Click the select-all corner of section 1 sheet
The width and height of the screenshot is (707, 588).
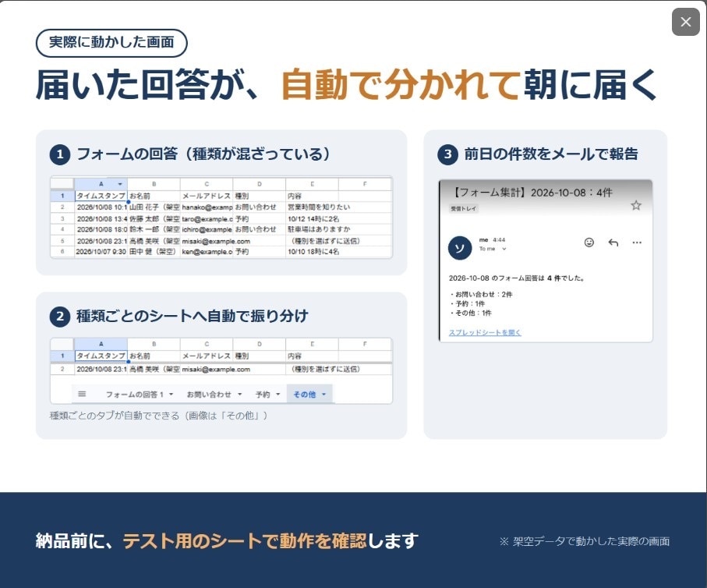pos(62,184)
